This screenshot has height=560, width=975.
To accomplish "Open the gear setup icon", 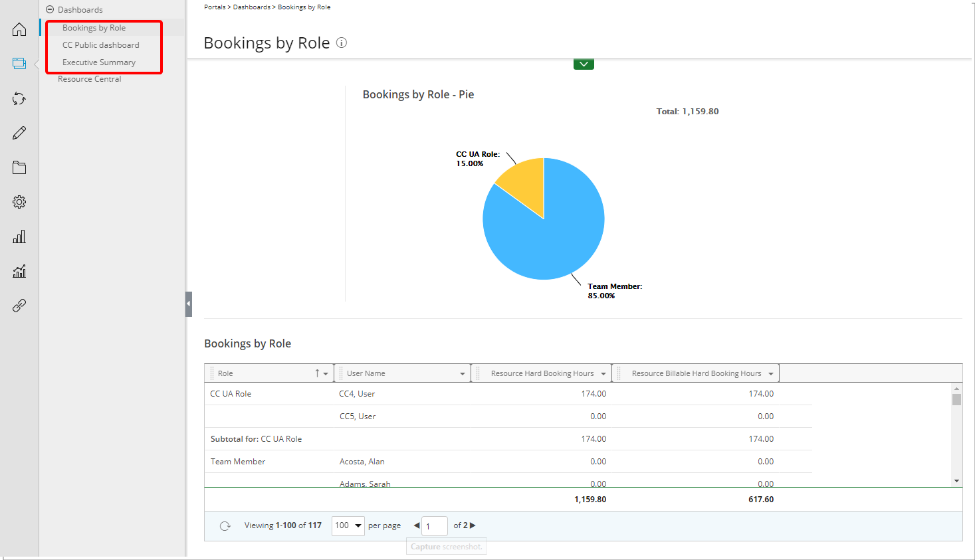I will (x=19, y=202).
